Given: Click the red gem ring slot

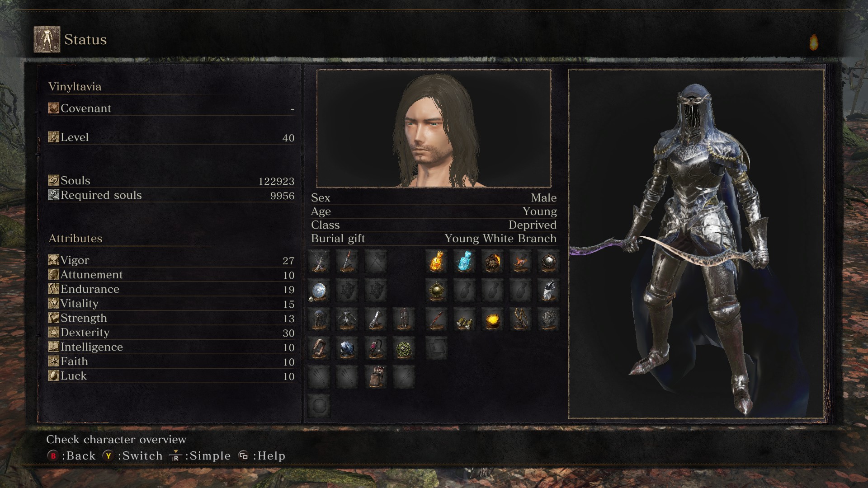Looking at the screenshot, I should [x=375, y=348].
